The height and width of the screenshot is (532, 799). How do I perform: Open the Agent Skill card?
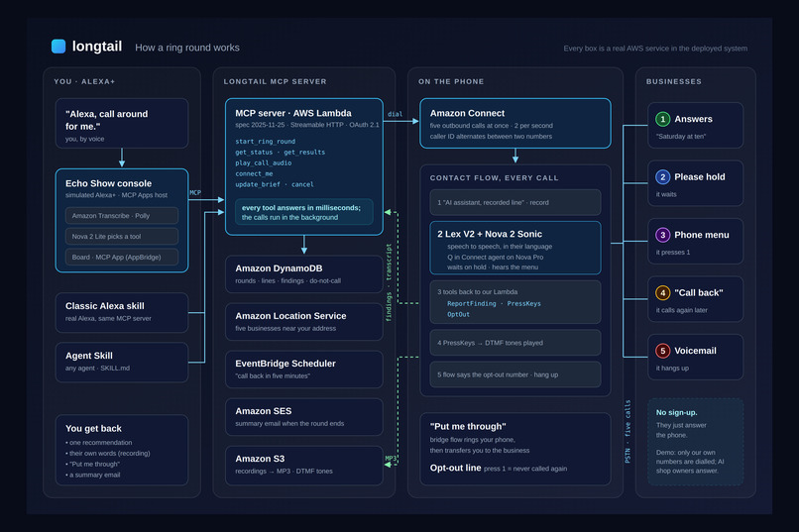[x=122, y=362]
